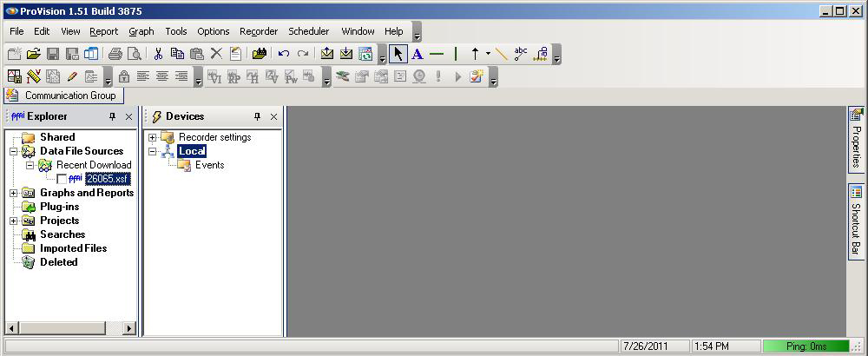This screenshot has height=356, width=868.
Task: Open the Shortcut Bar side tab
Action: point(857,221)
